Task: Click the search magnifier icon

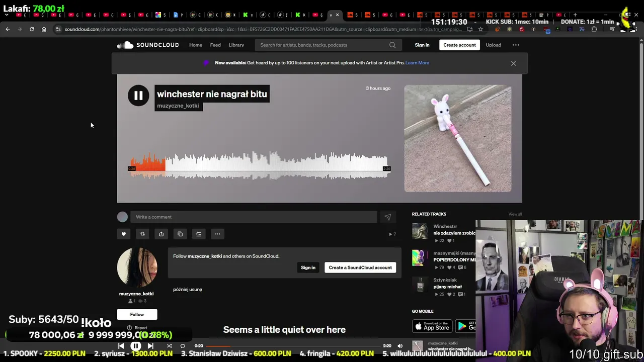Action: pos(392,45)
